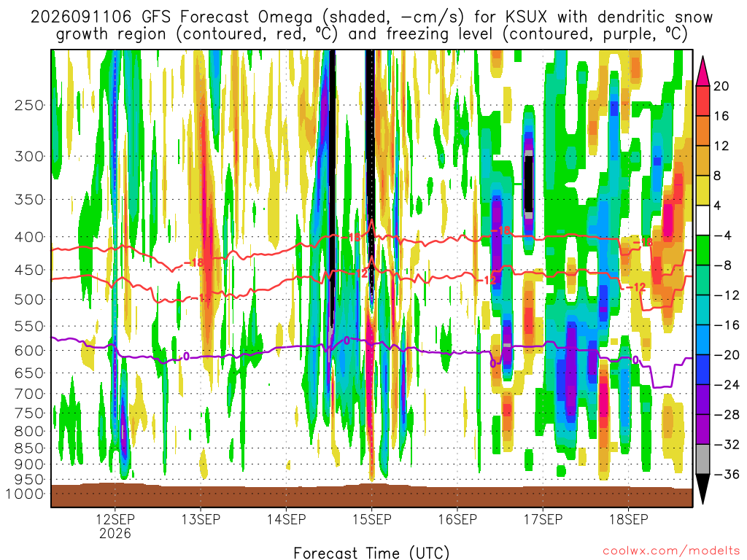Viewport: 747px width, 560px height.
Task: Click the 850 pressure level label
Action: click(29, 448)
